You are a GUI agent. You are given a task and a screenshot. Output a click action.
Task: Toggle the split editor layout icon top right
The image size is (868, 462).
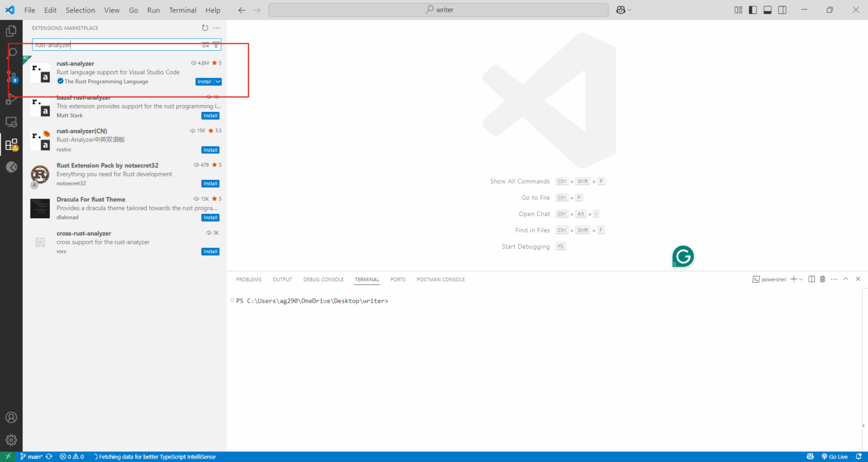pos(782,10)
